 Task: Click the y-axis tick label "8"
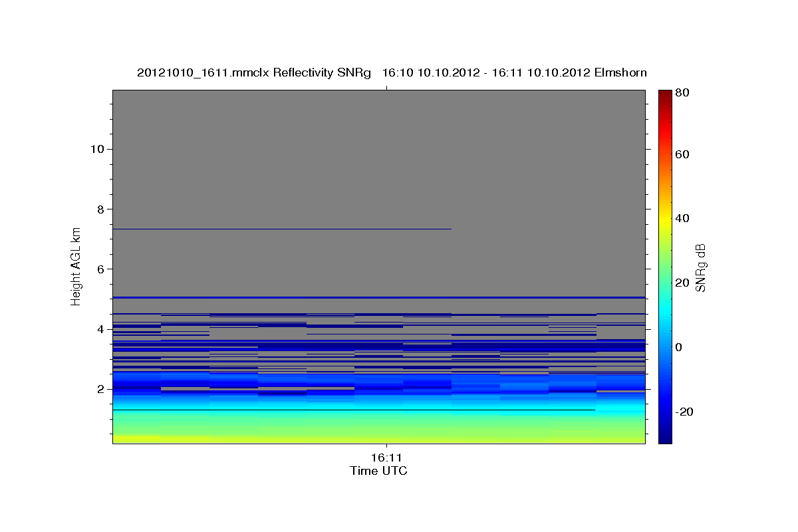tap(99, 209)
